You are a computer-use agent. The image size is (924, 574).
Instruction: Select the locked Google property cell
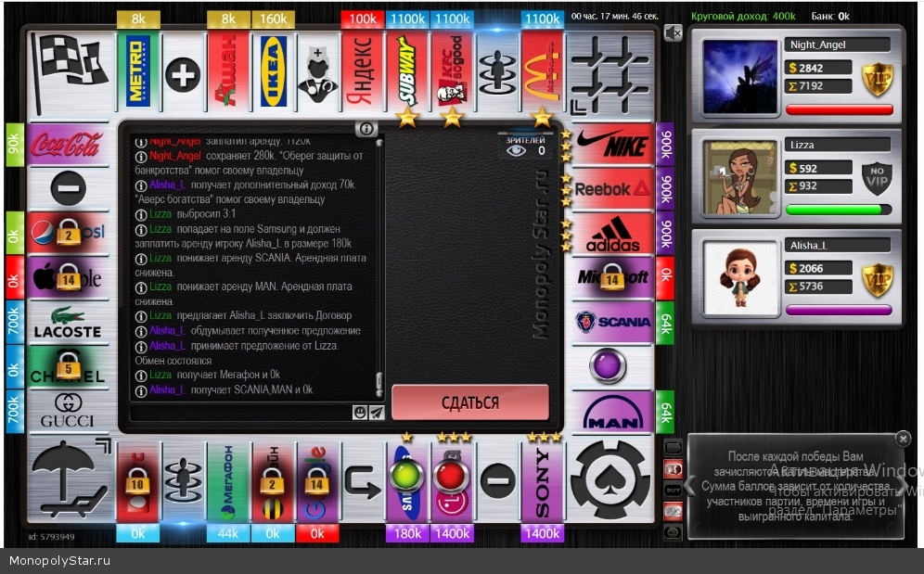(317, 481)
